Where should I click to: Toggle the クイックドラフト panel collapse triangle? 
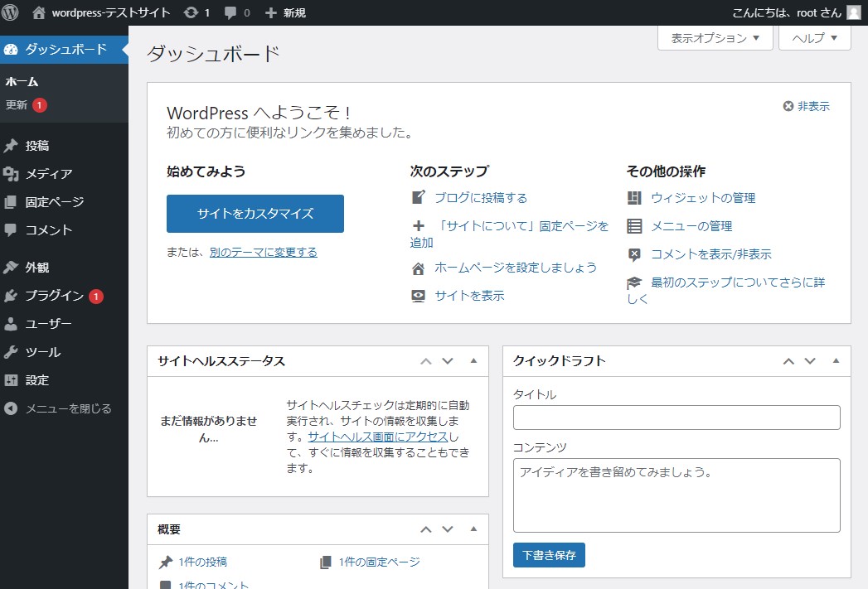(x=836, y=361)
